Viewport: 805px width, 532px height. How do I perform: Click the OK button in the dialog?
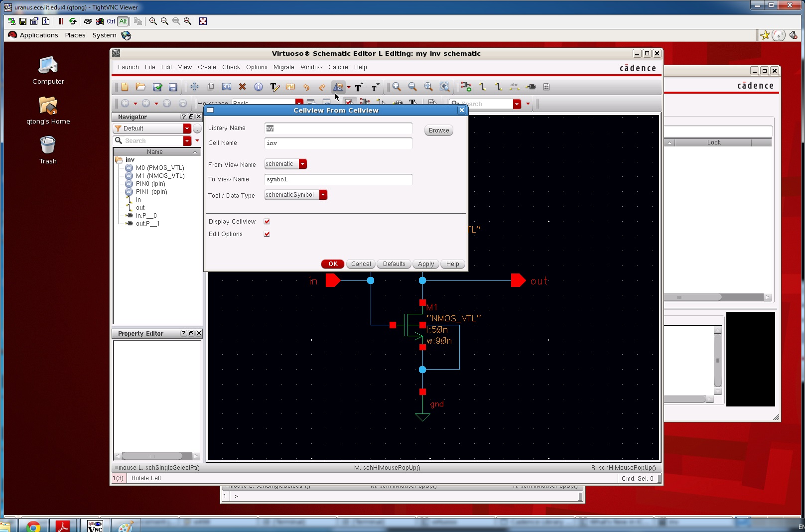pyautogui.click(x=333, y=264)
